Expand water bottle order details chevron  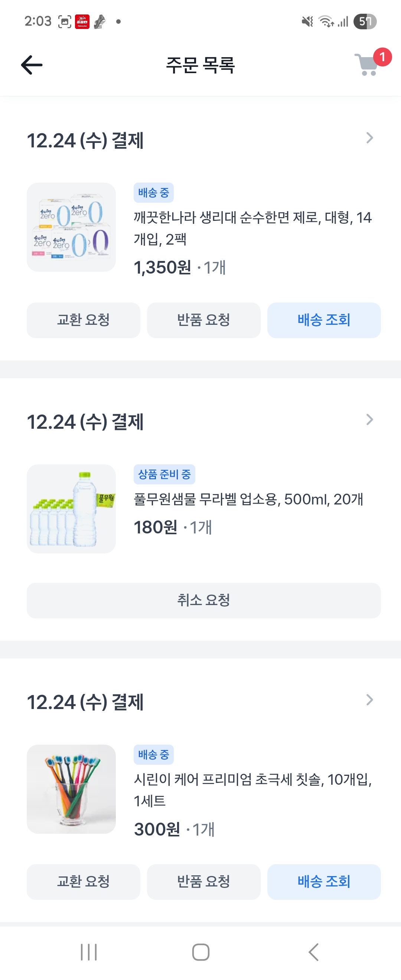369,419
